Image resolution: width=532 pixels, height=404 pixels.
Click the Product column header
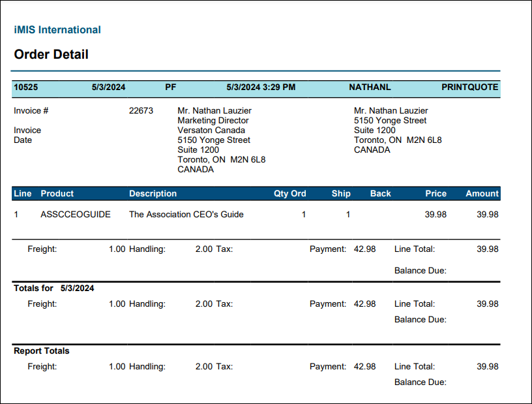point(57,194)
